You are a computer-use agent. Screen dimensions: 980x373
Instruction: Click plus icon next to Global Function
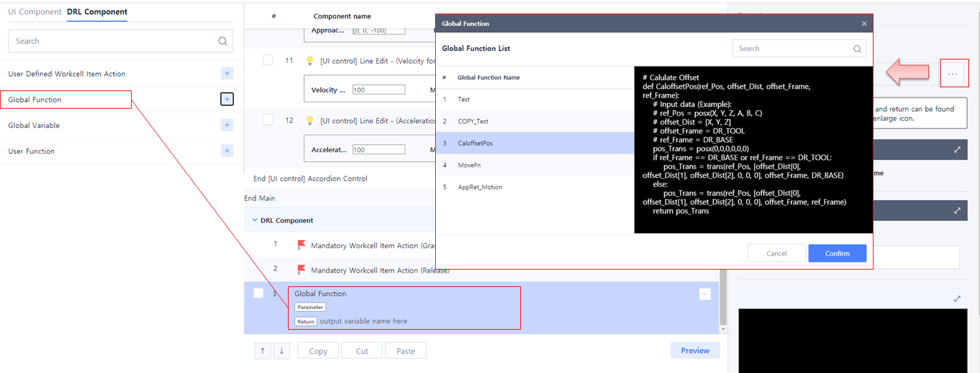(x=227, y=100)
